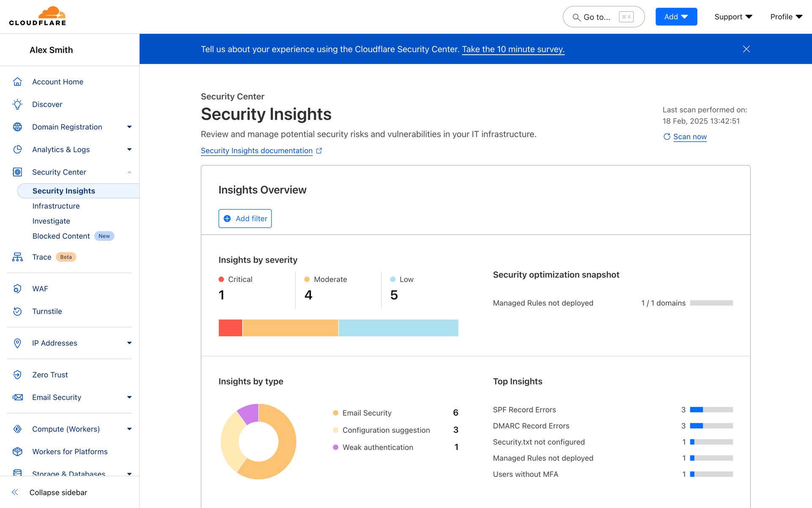Screen dimensions: 812x508
Task: Collapse the Security Center section arrow
Action: click(129, 172)
